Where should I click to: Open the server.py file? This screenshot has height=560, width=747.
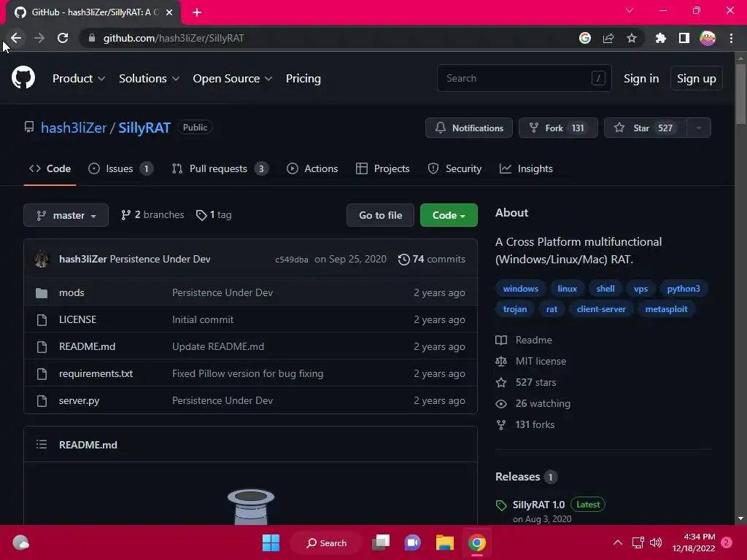[x=79, y=400]
